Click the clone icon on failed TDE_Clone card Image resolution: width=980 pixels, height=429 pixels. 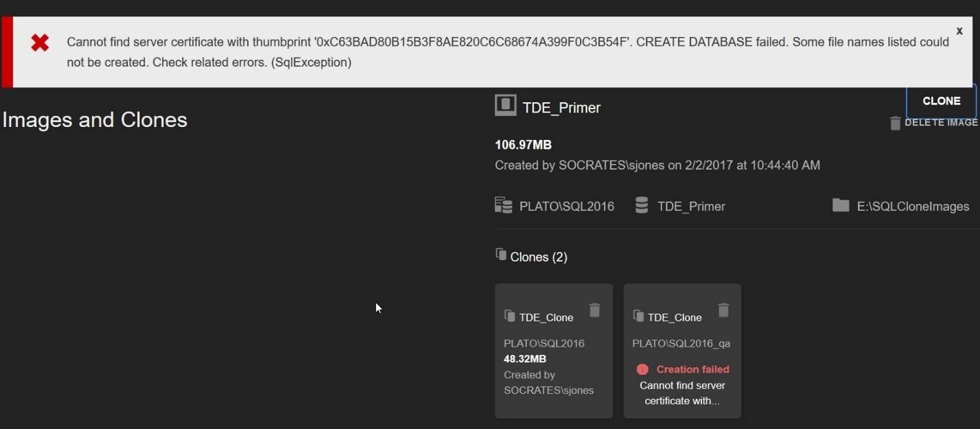click(x=639, y=316)
